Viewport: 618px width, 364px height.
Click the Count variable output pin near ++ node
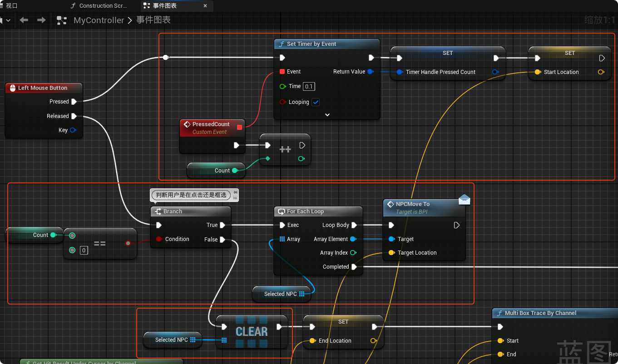pyautogui.click(x=235, y=171)
